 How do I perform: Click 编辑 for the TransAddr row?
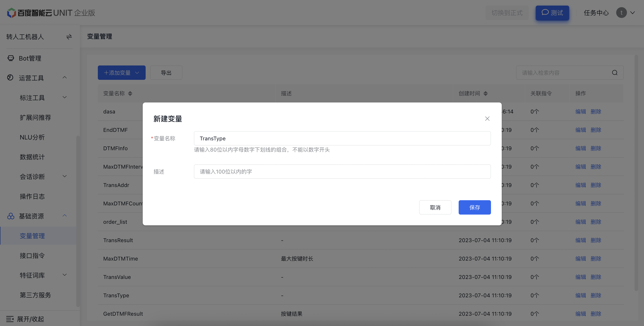pyautogui.click(x=580, y=185)
